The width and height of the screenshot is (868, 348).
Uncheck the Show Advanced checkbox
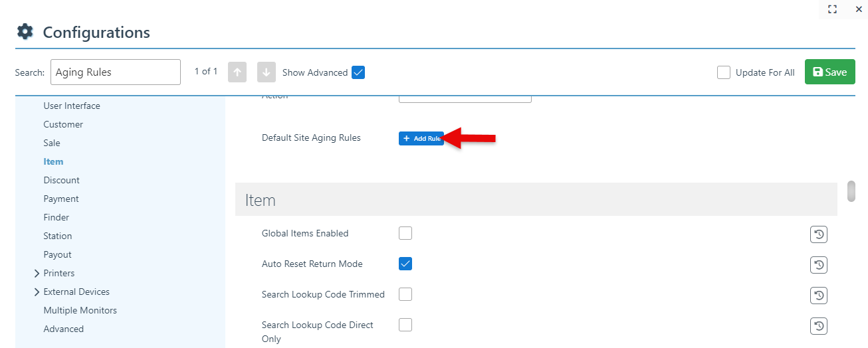click(358, 72)
